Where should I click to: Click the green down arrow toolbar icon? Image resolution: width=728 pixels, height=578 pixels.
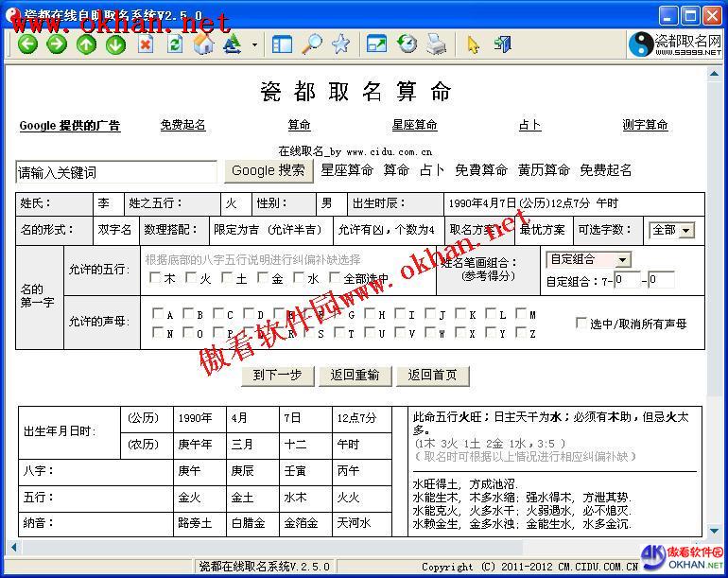pos(115,44)
